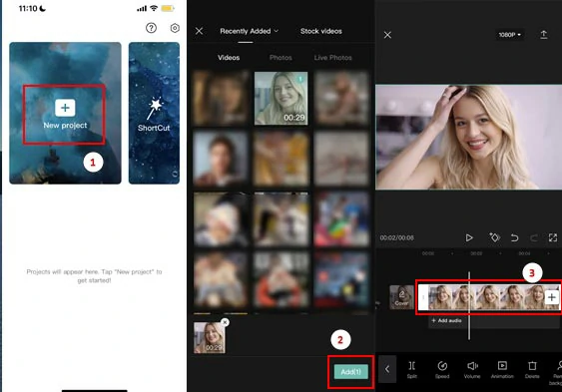Select the Split tool
Viewport: 562px width, 392px height.
click(x=412, y=369)
